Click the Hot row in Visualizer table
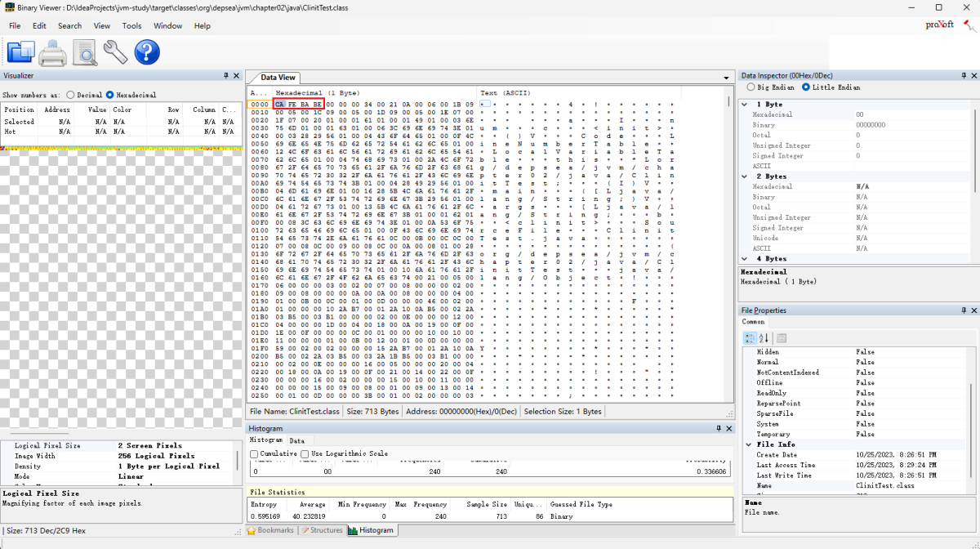The image size is (980, 549). pos(122,132)
